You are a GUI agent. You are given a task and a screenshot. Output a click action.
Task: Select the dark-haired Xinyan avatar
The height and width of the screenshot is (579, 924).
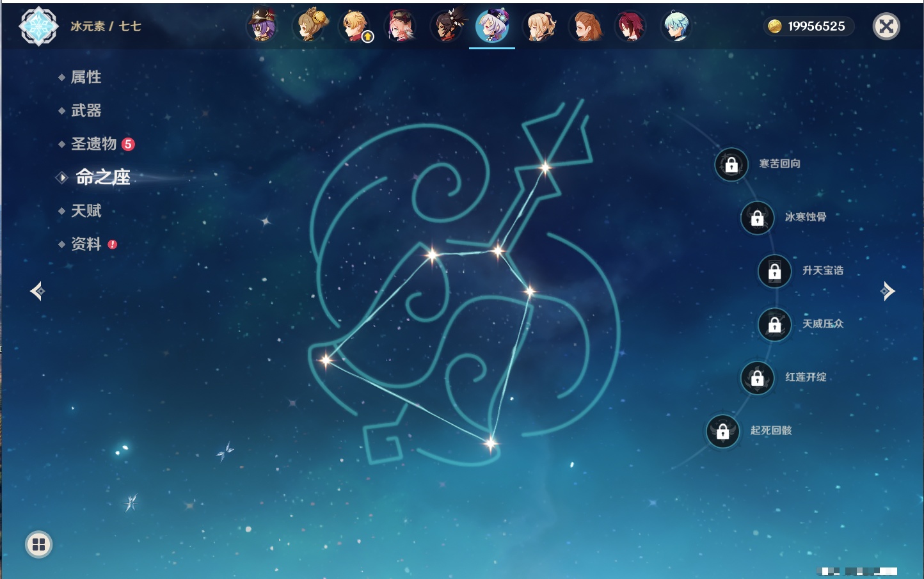pyautogui.click(x=447, y=26)
